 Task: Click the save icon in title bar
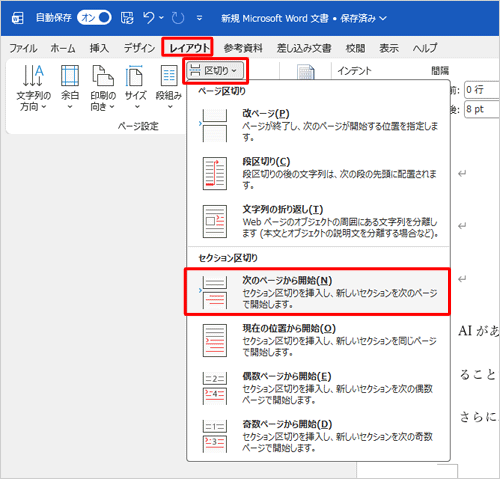(127, 18)
